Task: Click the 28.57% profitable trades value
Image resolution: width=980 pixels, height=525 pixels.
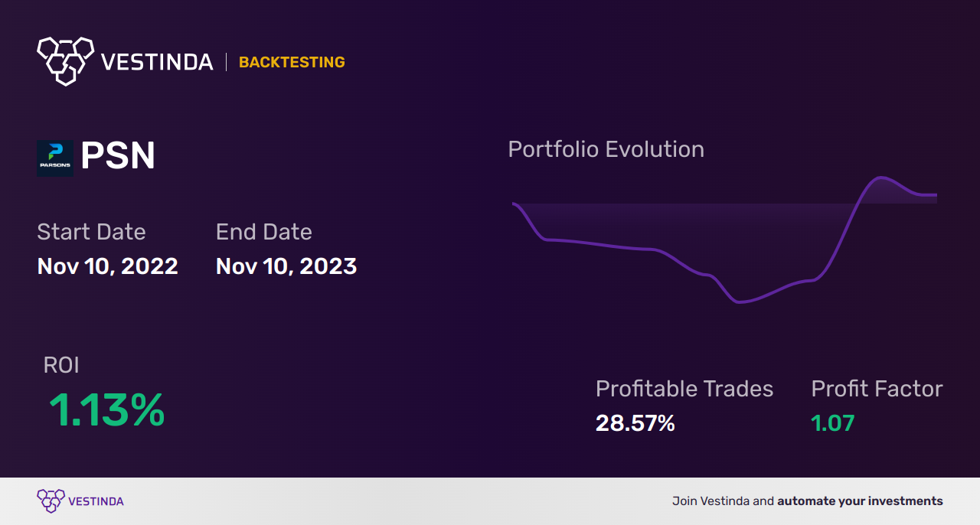Action: pyautogui.click(x=635, y=422)
